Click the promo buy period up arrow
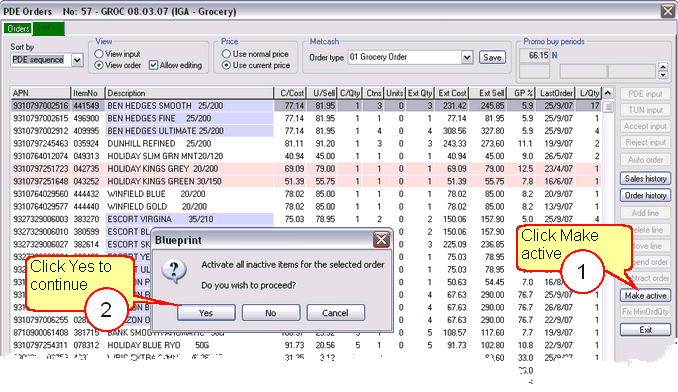Screen dimensions: 678x392 tap(663, 67)
